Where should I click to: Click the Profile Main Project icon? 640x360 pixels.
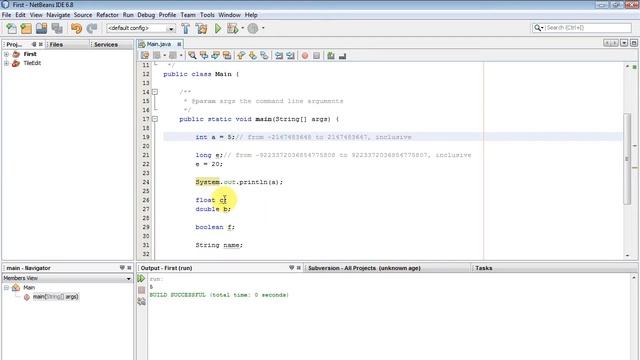tap(253, 28)
